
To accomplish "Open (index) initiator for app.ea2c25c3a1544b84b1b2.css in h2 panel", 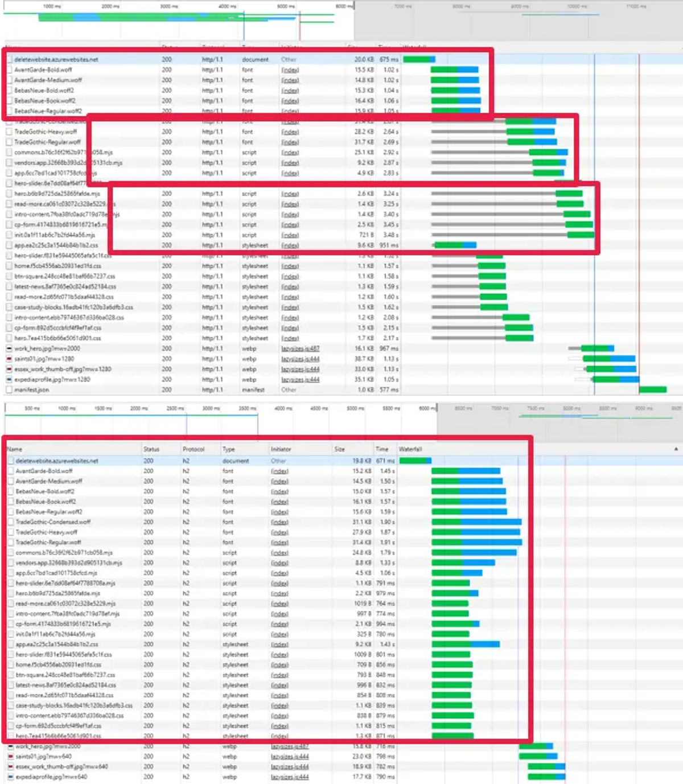I will 279,644.
